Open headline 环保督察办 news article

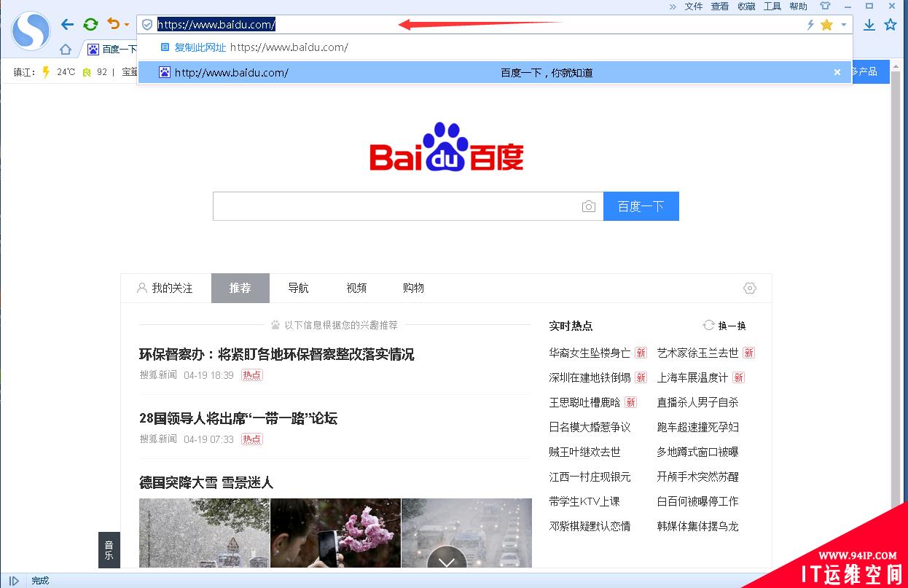(x=277, y=354)
